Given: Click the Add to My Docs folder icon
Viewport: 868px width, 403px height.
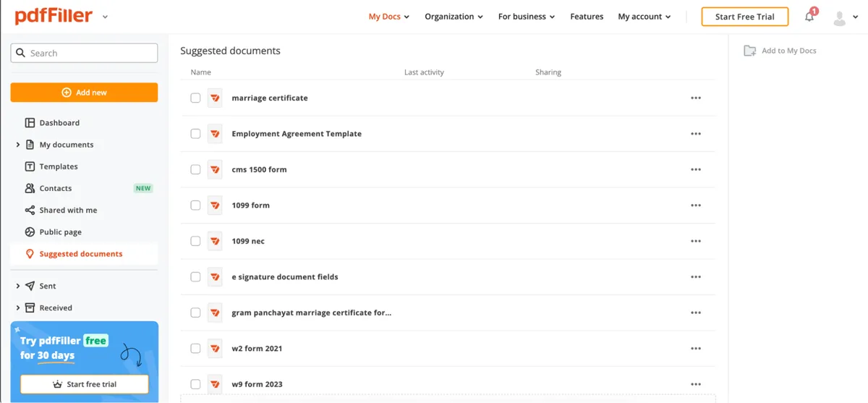Looking at the screenshot, I should click(750, 51).
